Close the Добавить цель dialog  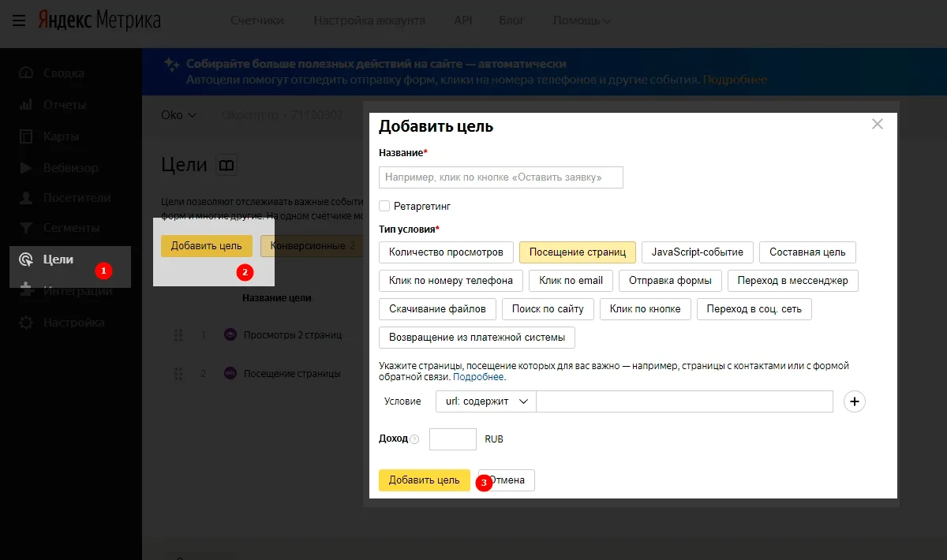click(x=878, y=124)
